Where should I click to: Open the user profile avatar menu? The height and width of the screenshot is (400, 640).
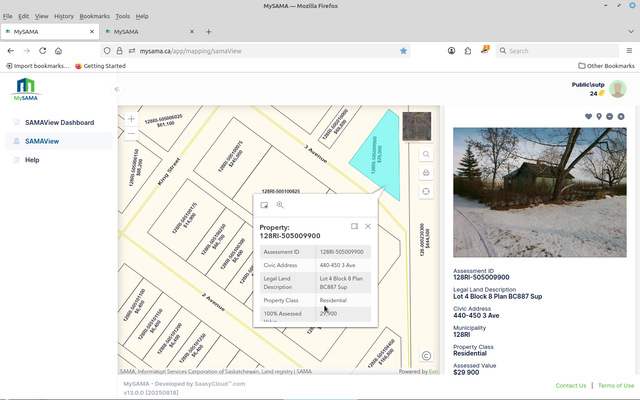(x=618, y=89)
